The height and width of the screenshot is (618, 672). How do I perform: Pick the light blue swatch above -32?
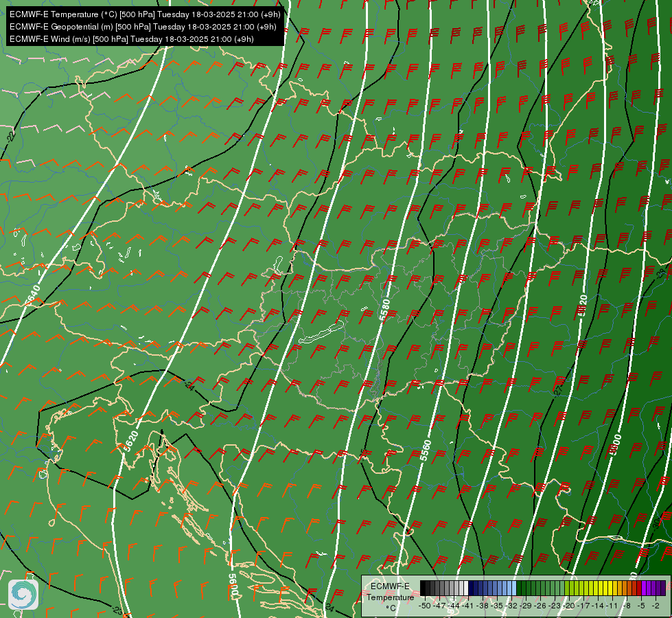pos(514,588)
